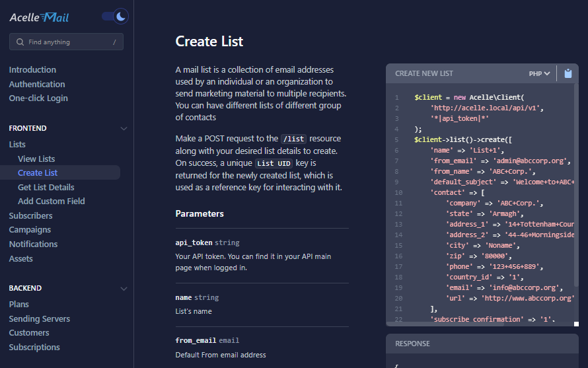This screenshot has width=588, height=368.
Task: Open the PHP language dropdown
Action: tap(539, 73)
